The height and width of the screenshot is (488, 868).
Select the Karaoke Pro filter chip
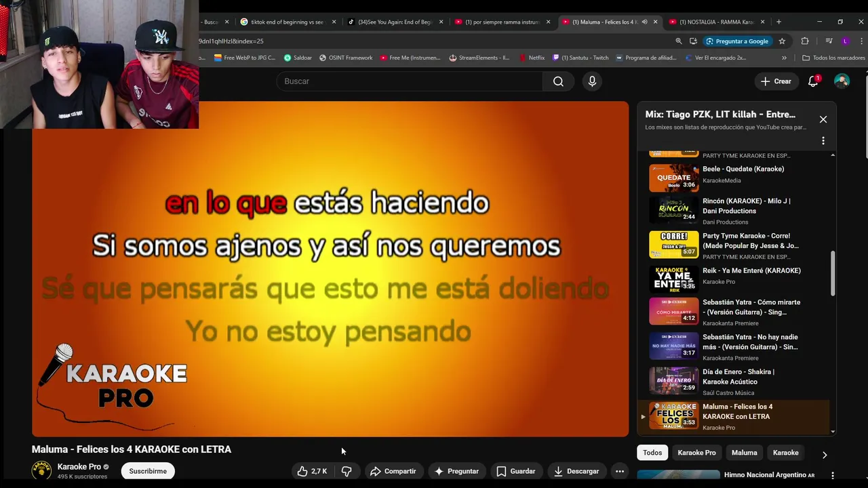tap(696, 453)
